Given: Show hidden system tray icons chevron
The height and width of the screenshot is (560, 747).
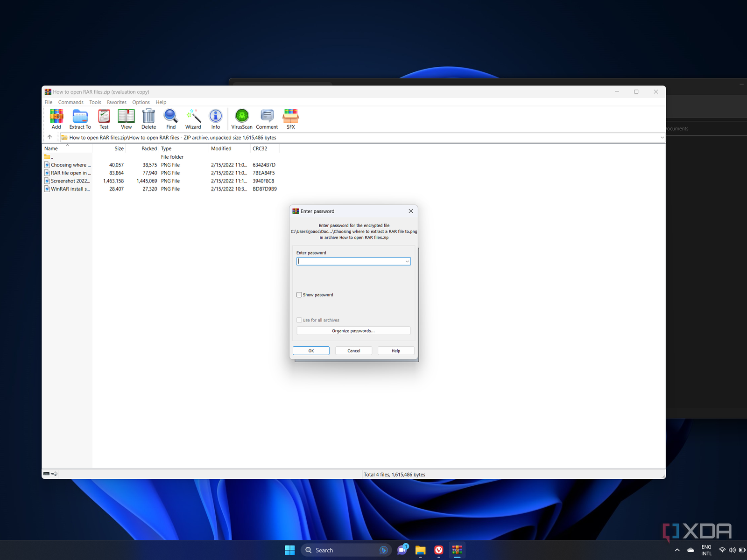Looking at the screenshot, I should coord(677,550).
